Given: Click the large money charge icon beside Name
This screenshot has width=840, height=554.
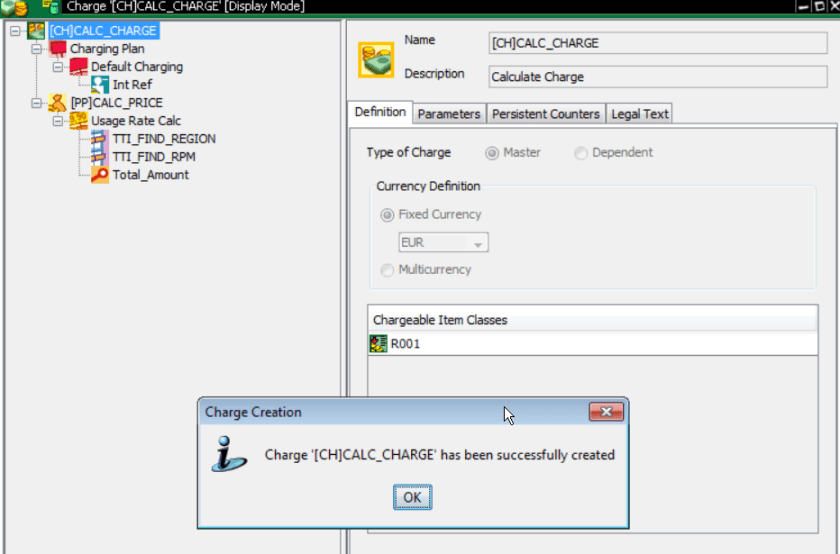Looking at the screenshot, I should (376, 59).
